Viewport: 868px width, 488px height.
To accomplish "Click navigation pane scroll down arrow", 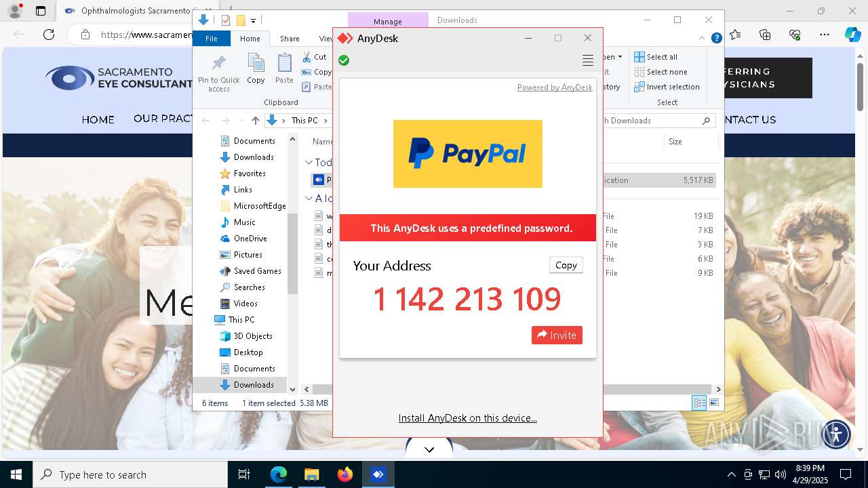I will point(293,390).
